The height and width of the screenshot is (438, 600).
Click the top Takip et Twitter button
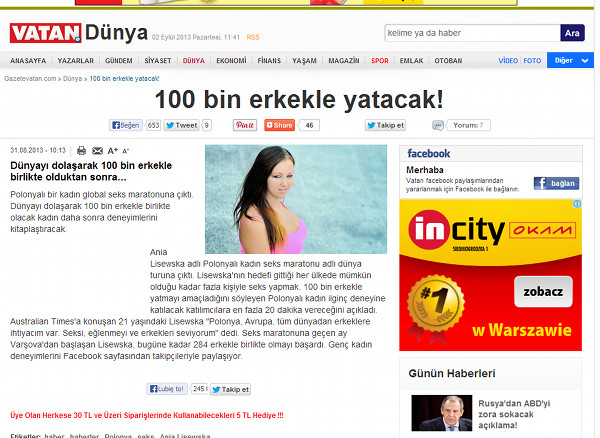pyautogui.click(x=385, y=125)
